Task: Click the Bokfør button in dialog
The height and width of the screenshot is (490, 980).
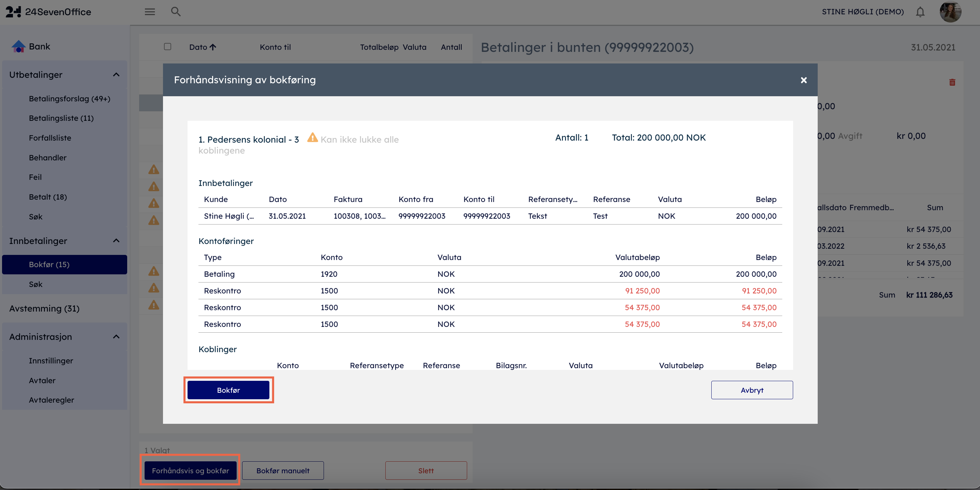Action: (x=228, y=390)
